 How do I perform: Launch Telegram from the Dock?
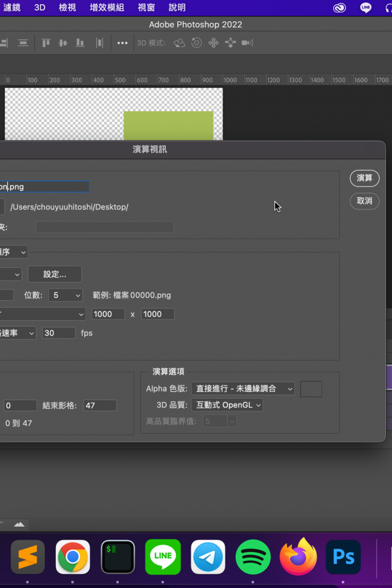pos(208,557)
